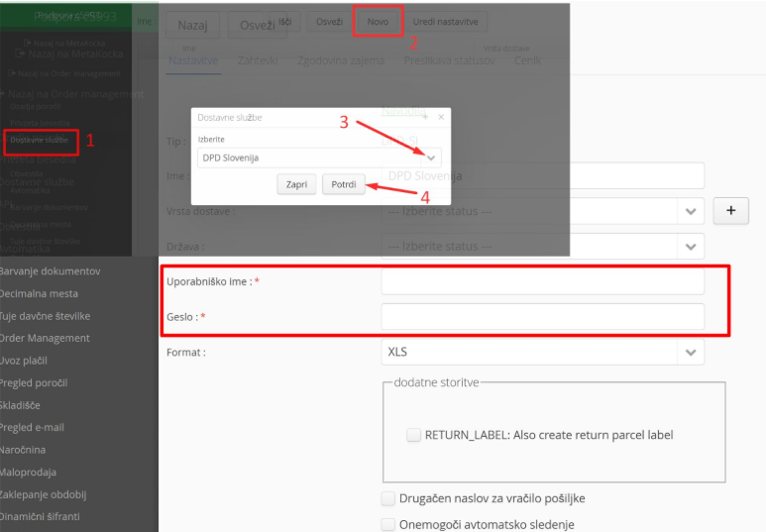Open the green Navodila link

click(403, 111)
